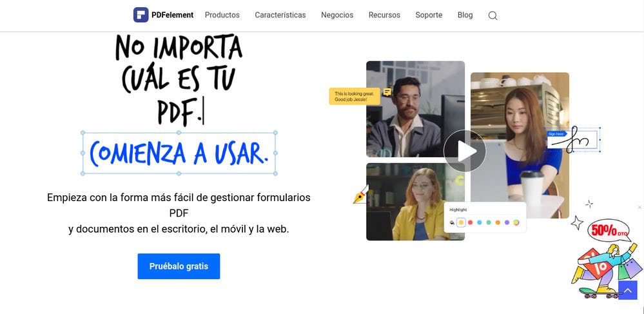Select the red highlight color swatch
This screenshot has height=314, width=644.
470,222
